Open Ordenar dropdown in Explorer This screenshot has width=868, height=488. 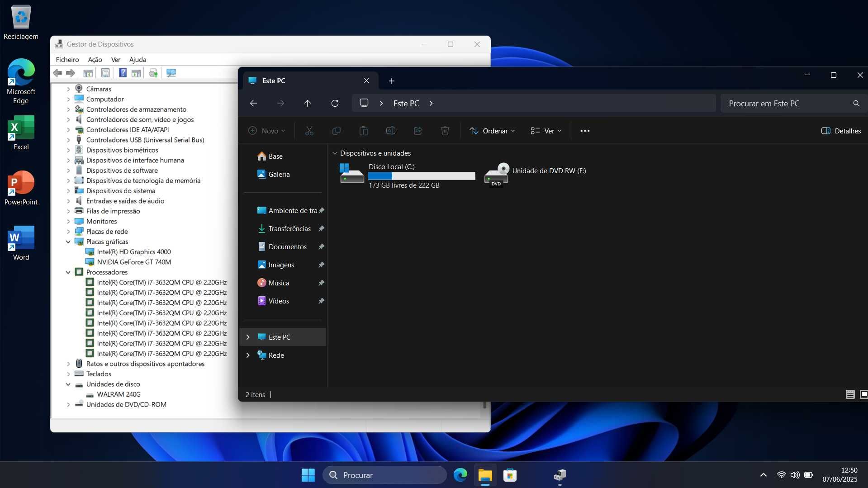[x=492, y=131]
